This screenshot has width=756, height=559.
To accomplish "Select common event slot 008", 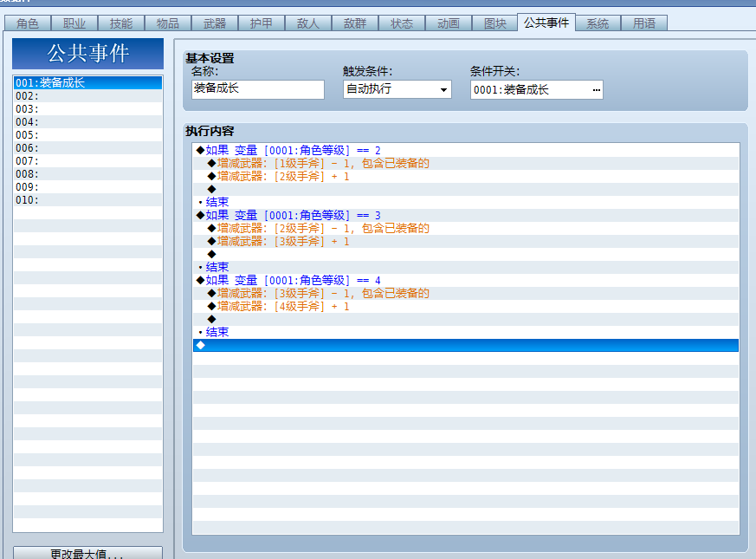I will click(87, 174).
